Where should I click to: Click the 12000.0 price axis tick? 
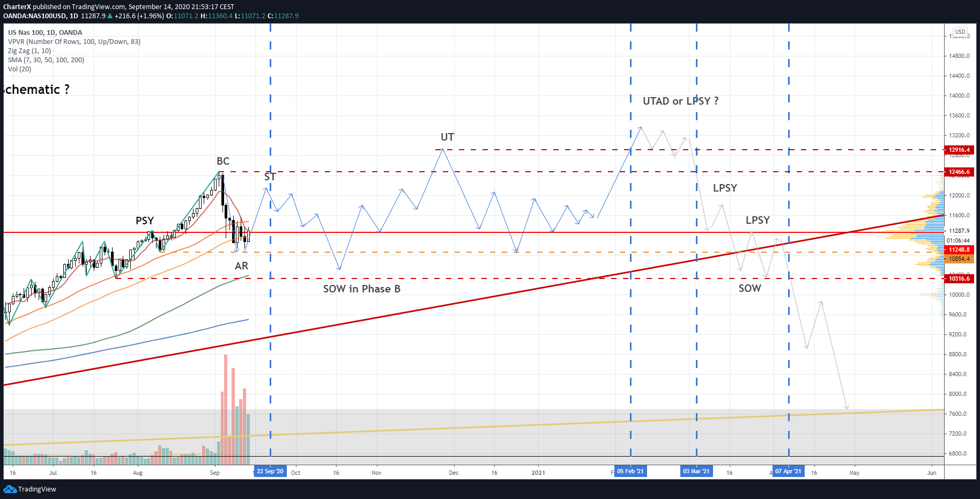tap(959, 195)
